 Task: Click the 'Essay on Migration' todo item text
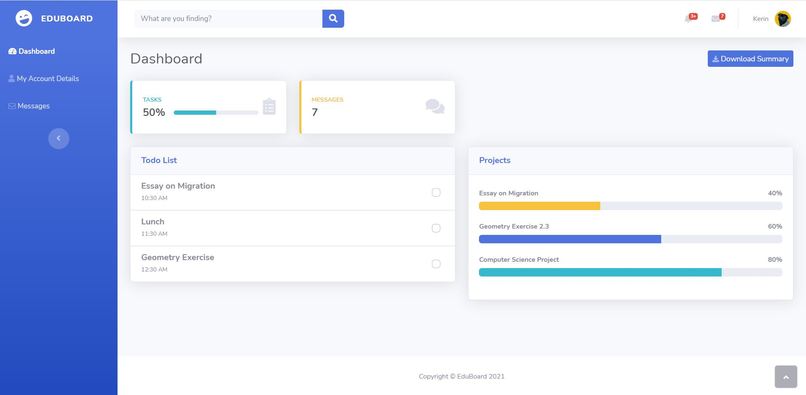[x=178, y=186]
